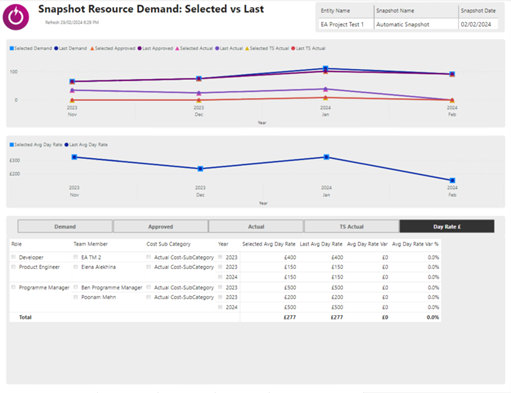This screenshot has width=511, height=393.
Task: Sort by Role column header
Action: [16, 244]
